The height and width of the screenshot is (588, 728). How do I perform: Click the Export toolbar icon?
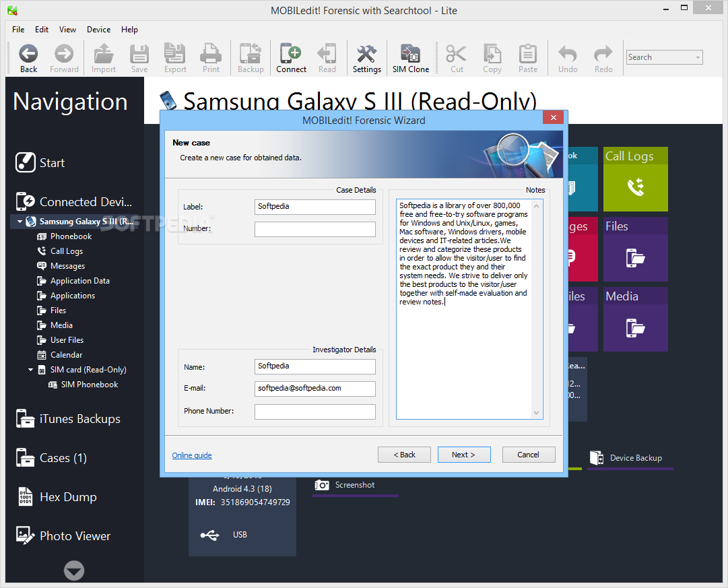click(175, 58)
